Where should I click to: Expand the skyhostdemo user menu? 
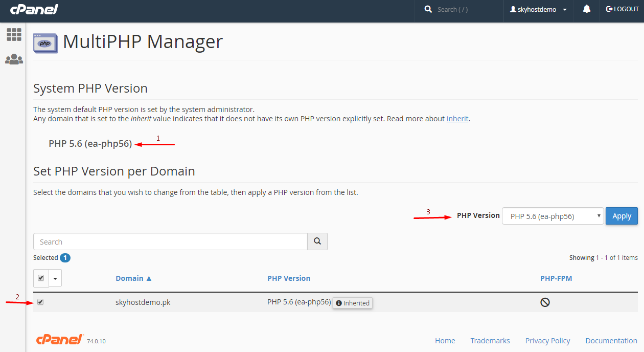539,9
